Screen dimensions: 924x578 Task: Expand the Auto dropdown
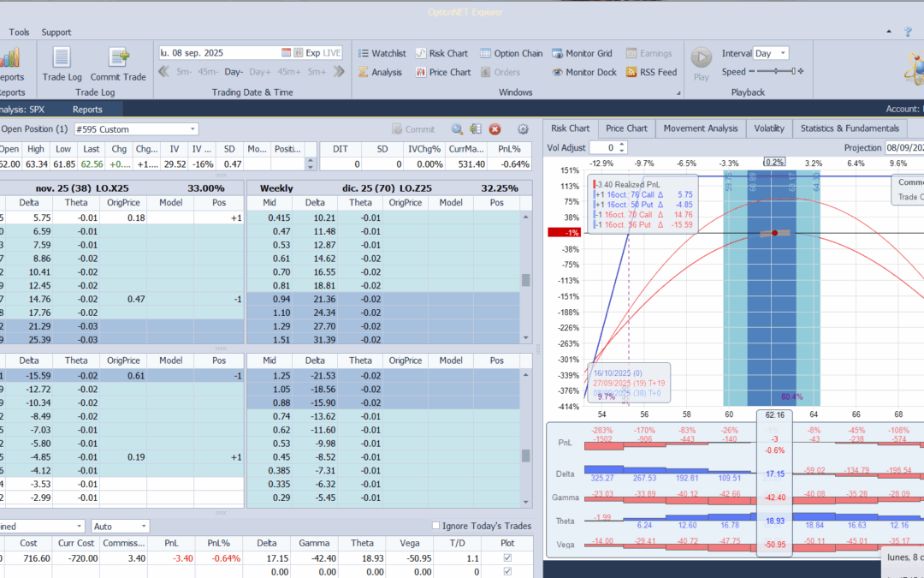143,526
